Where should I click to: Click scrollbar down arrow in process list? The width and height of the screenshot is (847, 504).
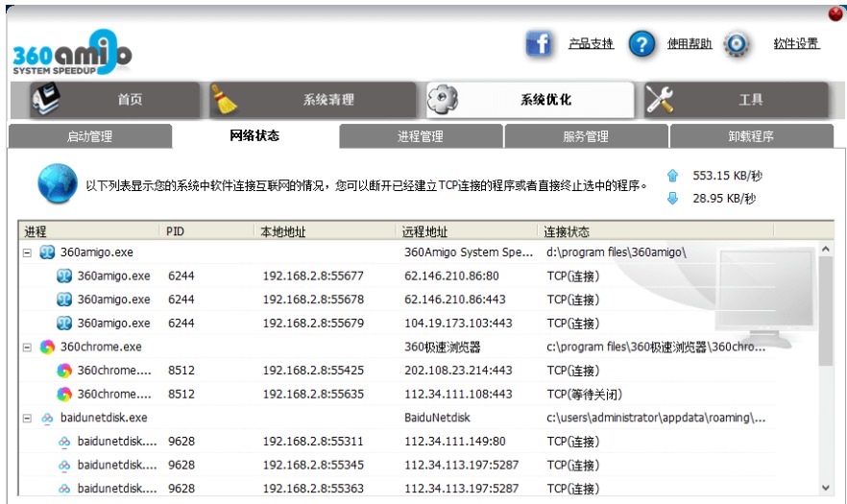[x=826, y=488]
